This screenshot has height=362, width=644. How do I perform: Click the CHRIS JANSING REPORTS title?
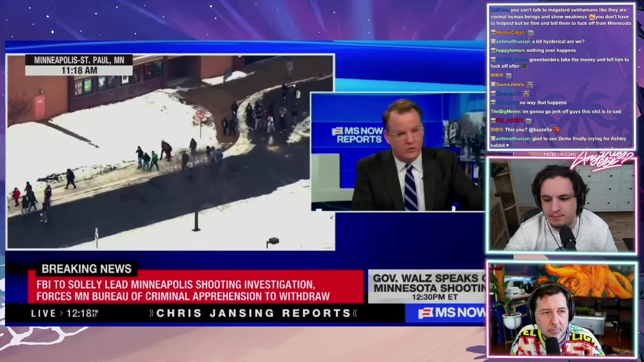pyautogui.click(x=253, y=313)
